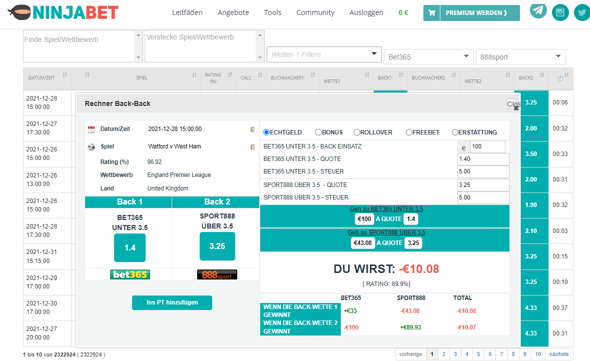Open the Telegram channel icon
590x361 pixels.
click(538, 11)
